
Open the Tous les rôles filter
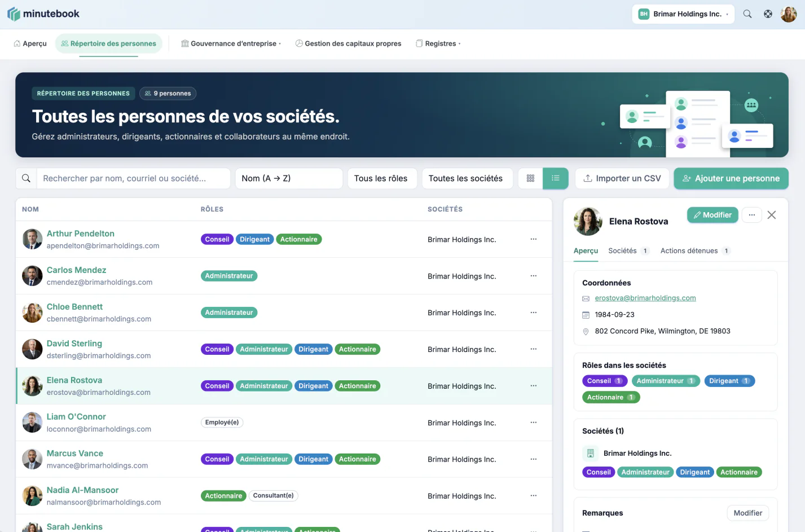382,178
